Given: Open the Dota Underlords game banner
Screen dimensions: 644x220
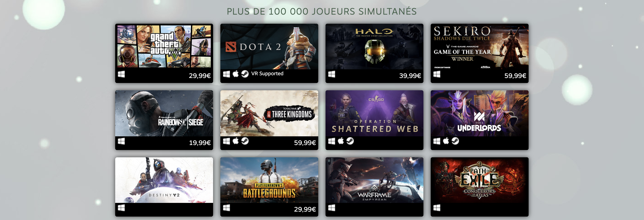Looking at the screenshot, I should click(x=479, y=113).
